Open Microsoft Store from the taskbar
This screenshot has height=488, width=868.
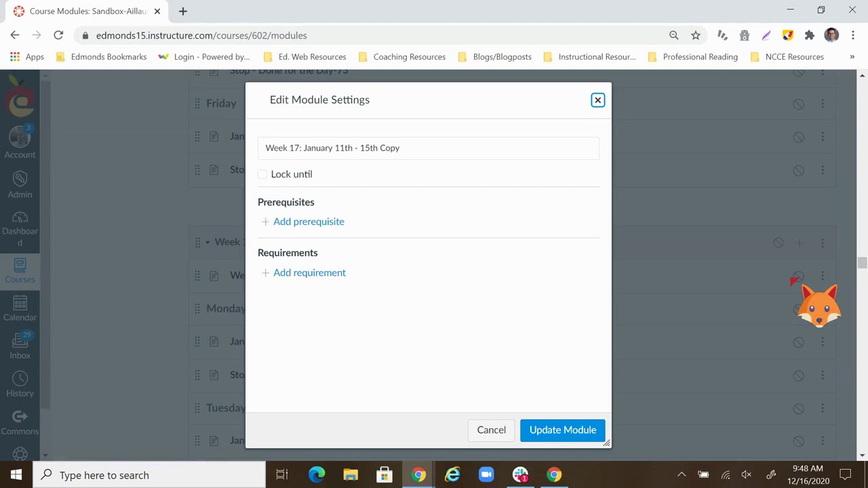tap(384, 474)
